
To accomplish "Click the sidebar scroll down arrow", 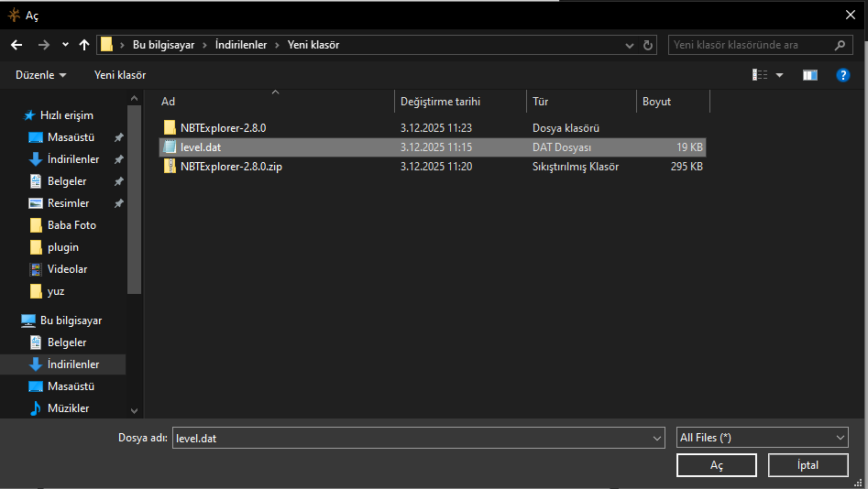I will [x=135, y=412].
